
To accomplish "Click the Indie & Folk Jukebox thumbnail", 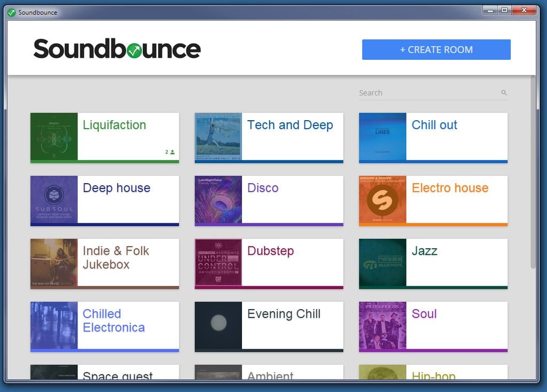I will click(x=54, y=263).
